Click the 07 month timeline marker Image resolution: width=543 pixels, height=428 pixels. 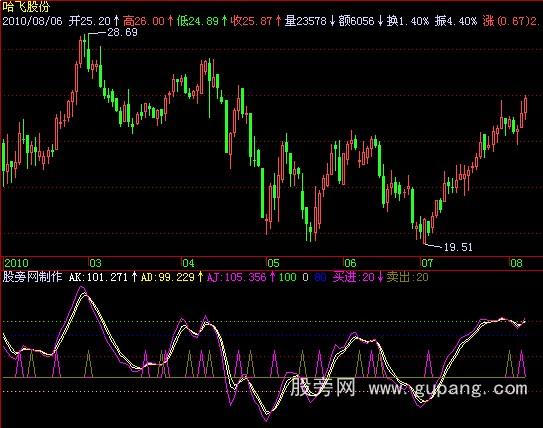tap(427, 263)
